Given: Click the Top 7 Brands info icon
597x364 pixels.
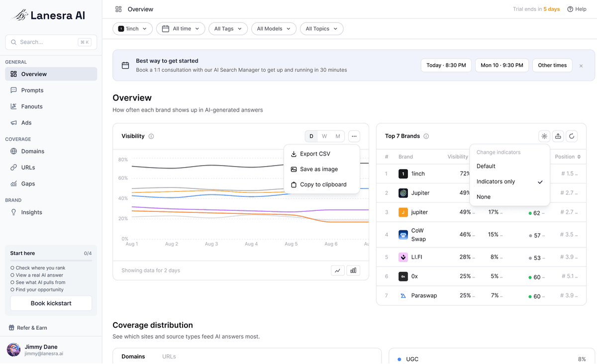Looking at the screenshot, I should tap(426, 136).
